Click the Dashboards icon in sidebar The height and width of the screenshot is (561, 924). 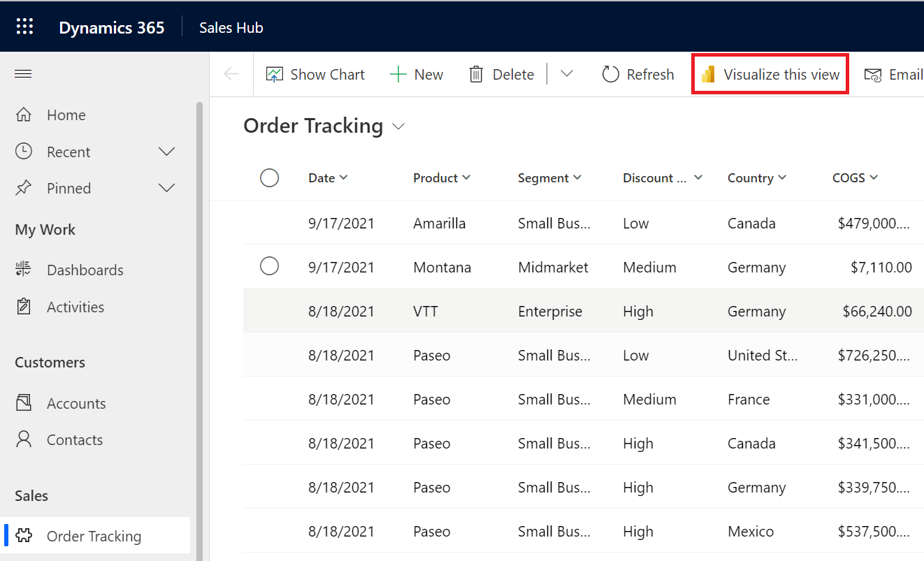24,270
